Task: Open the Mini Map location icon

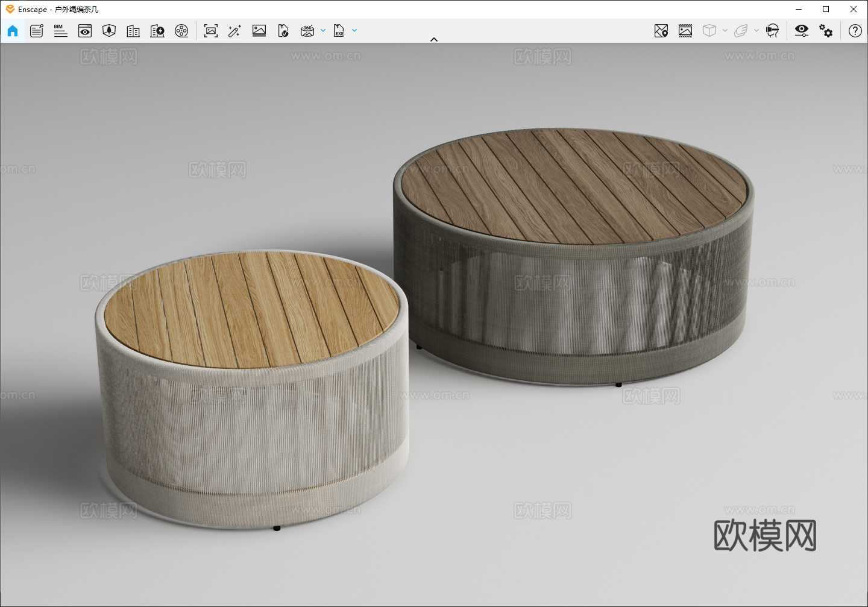Action: (x=661, y=31)
